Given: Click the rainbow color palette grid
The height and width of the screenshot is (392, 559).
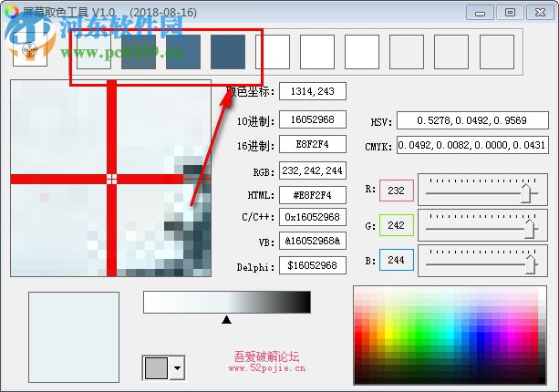Looking at the screenshot, I should coord(450,335).
